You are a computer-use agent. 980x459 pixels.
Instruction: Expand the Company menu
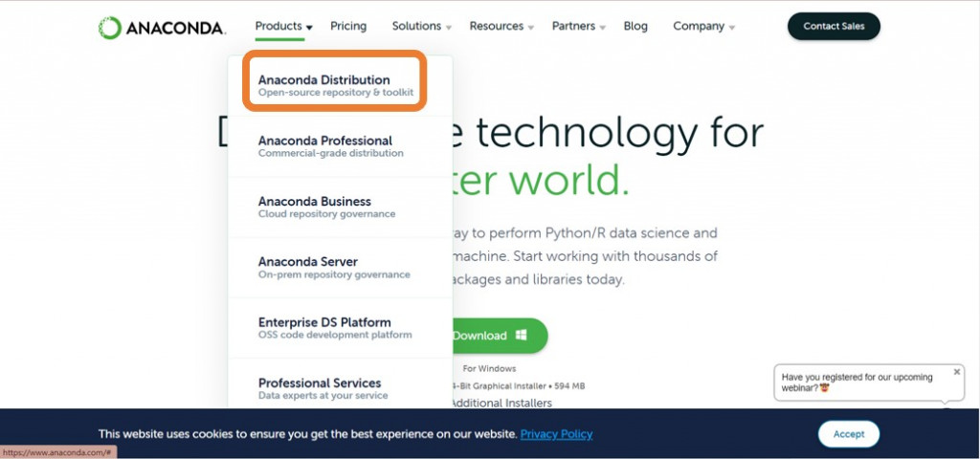point(703,26)
